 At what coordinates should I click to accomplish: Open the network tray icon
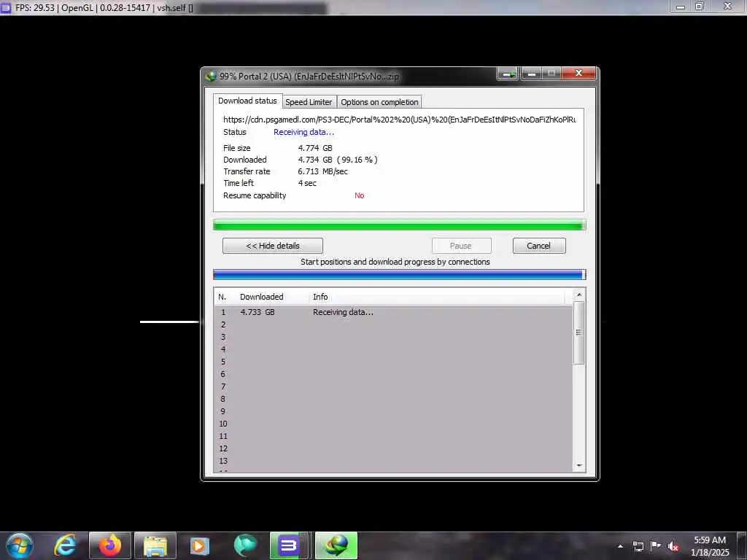[638, 546]
